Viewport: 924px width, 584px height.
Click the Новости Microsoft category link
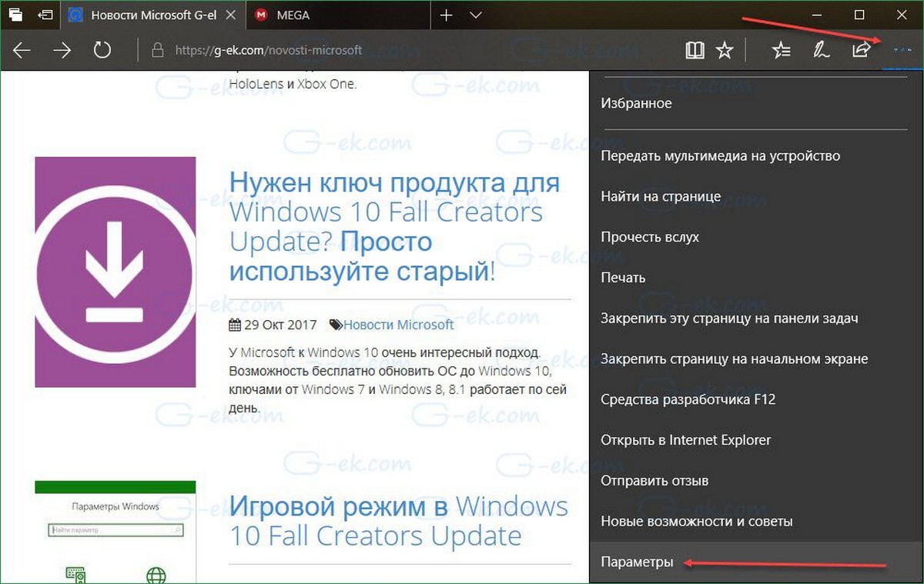point(399,325)
